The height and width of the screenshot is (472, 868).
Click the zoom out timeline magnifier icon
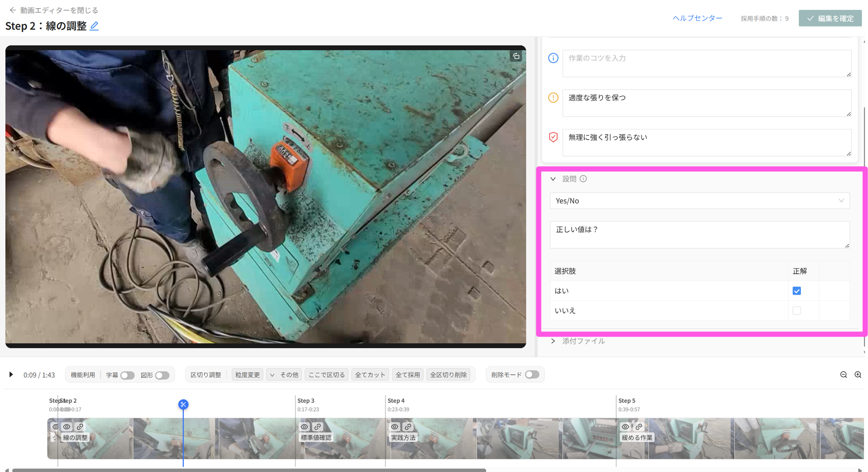843,375
